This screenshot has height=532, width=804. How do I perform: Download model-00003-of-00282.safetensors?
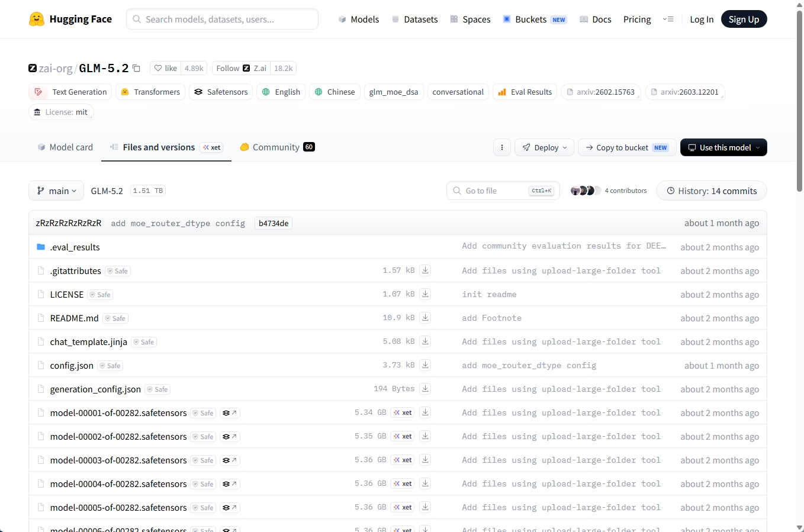pos(425,460)
